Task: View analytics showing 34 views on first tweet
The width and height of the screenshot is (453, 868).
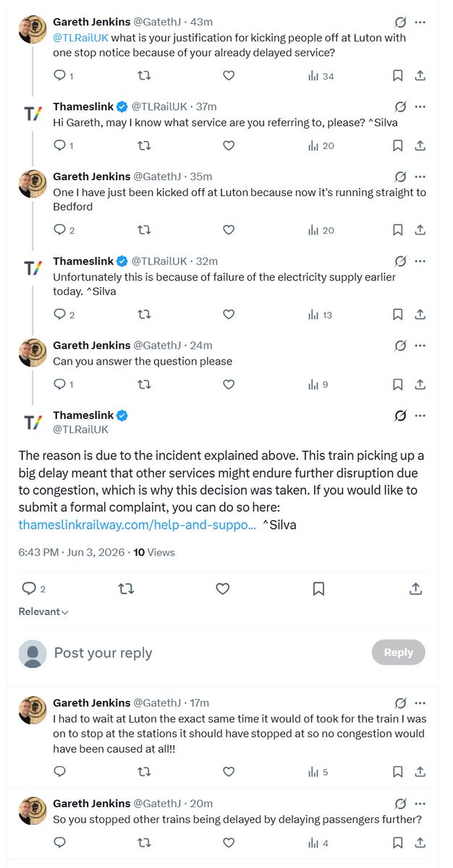Action: 321,75
